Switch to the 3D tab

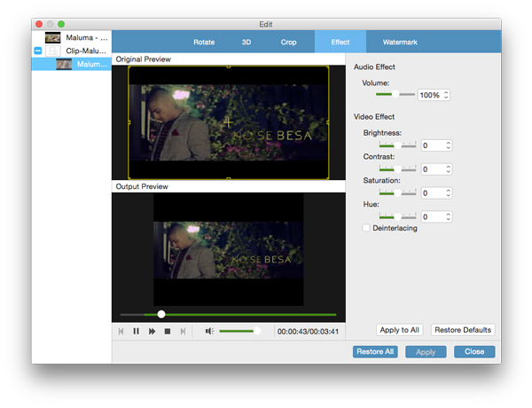[x=246, y=42]
